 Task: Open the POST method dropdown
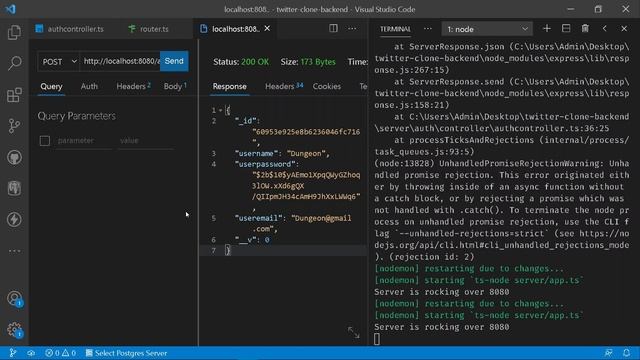(x=59, y=62)
